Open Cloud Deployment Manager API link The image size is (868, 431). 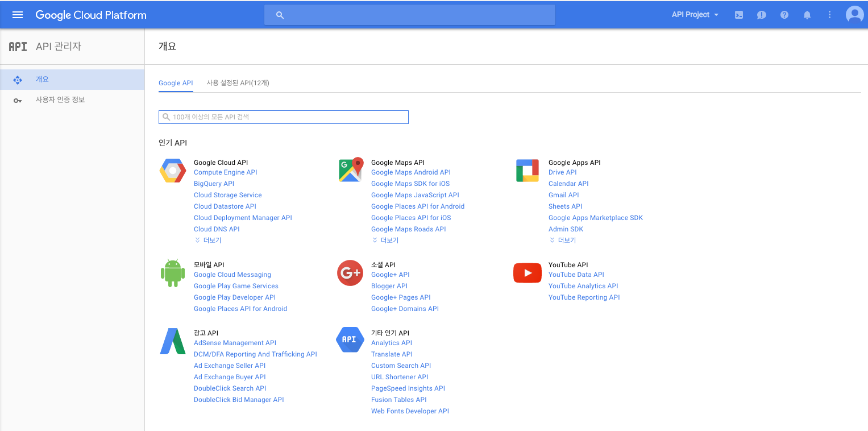point(243,218)
